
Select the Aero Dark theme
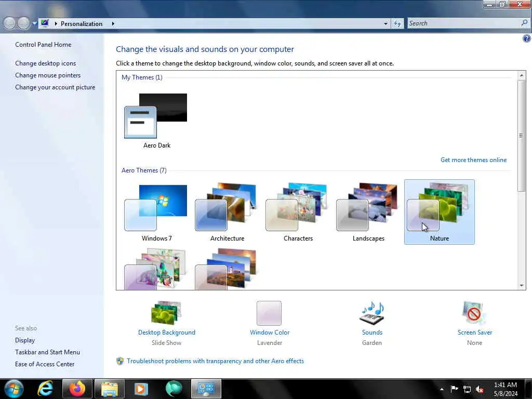pyautogui.click(x=156, y=121)
